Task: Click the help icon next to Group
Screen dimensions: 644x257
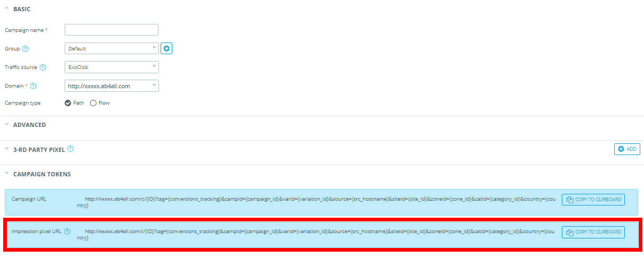Action: click(x=25, y=49)
